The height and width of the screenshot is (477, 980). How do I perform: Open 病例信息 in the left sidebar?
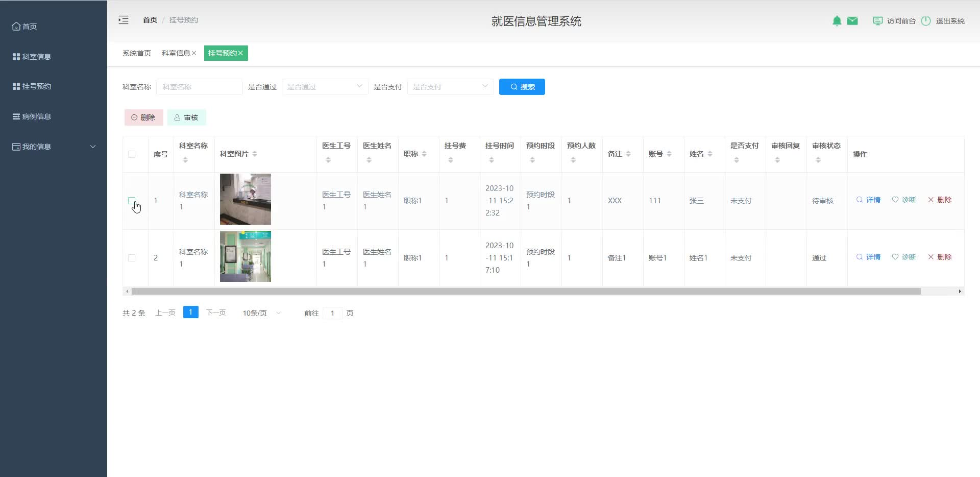click(54, 116)
